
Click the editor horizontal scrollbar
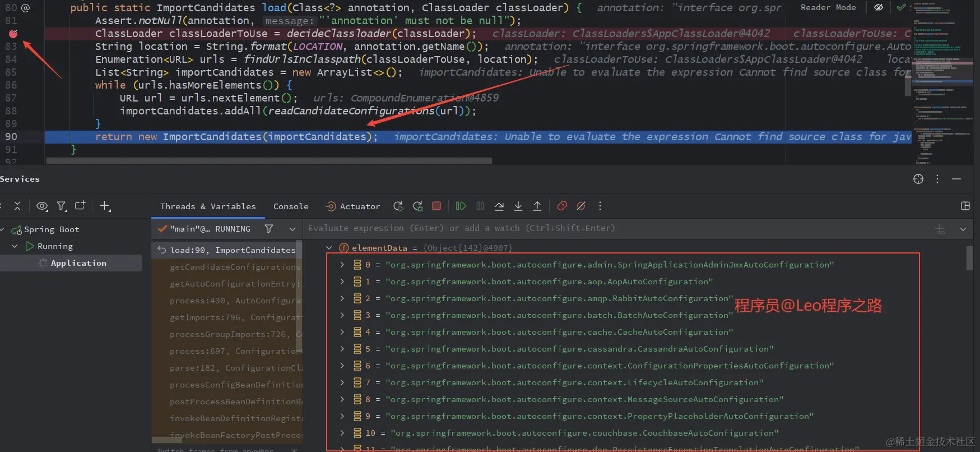[269, 161]
